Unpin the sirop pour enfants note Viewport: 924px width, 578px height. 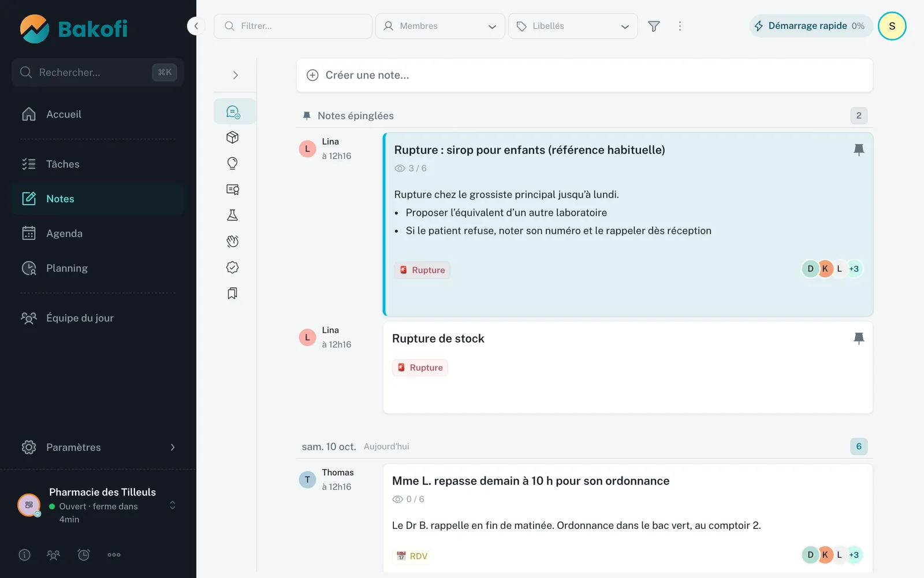click(x=859, y=150)
